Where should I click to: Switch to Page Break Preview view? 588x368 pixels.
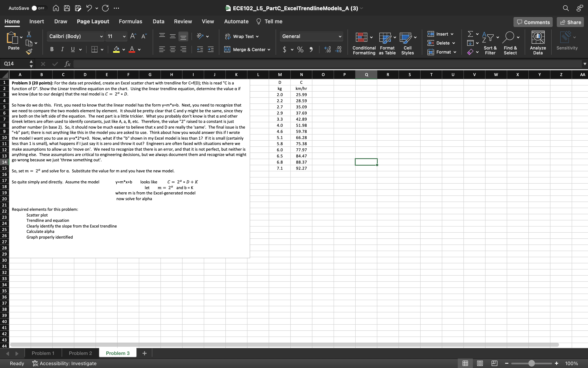(x=494, y=363)
